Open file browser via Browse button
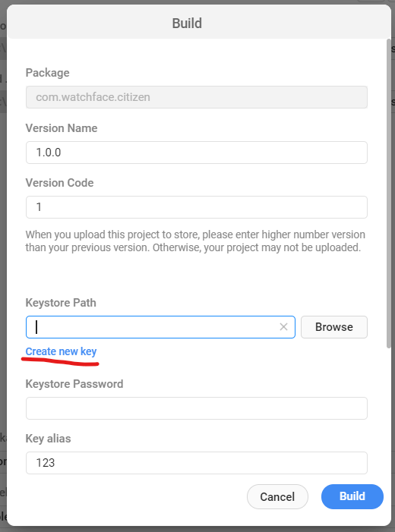Viewport: 395px width, 532px height. 334,327
